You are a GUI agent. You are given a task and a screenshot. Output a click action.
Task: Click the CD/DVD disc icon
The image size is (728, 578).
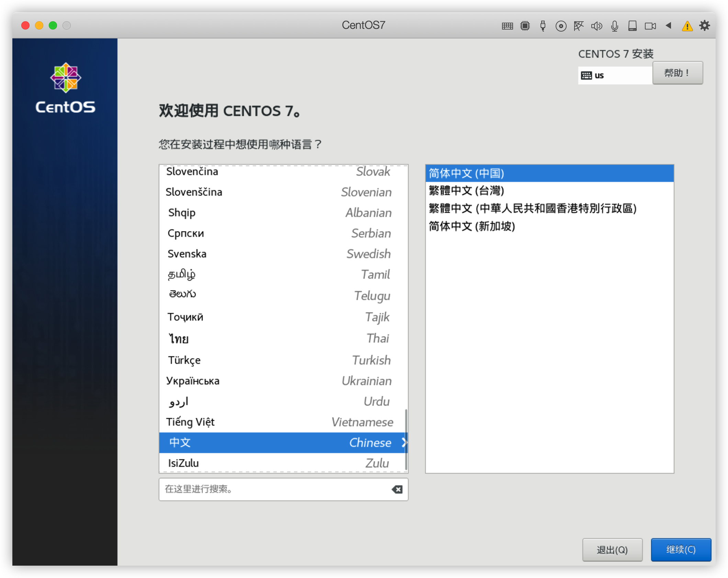point(561,26)
